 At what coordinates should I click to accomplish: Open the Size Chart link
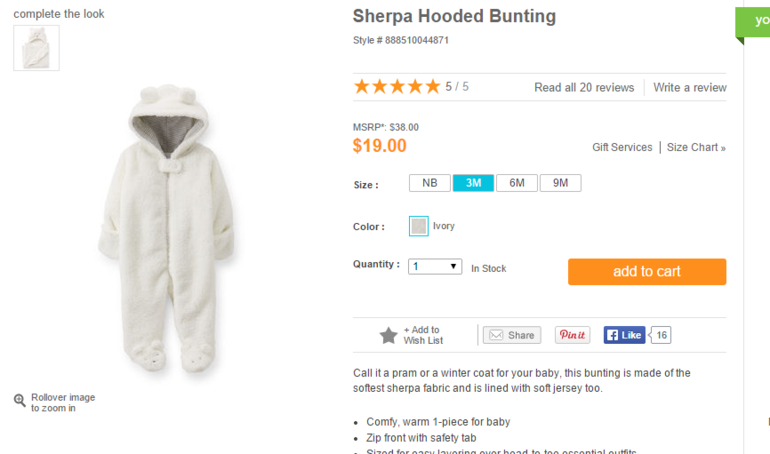[696, 147]
